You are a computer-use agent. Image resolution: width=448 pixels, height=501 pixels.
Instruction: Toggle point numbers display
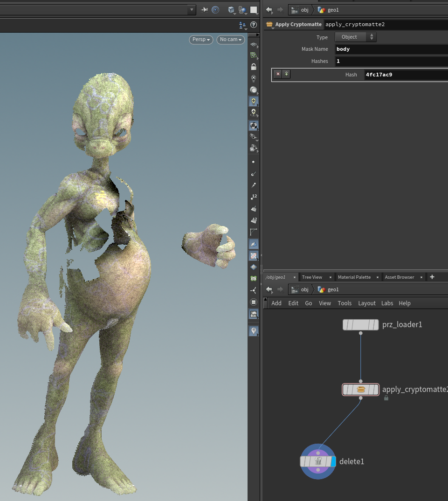point(254,197)
